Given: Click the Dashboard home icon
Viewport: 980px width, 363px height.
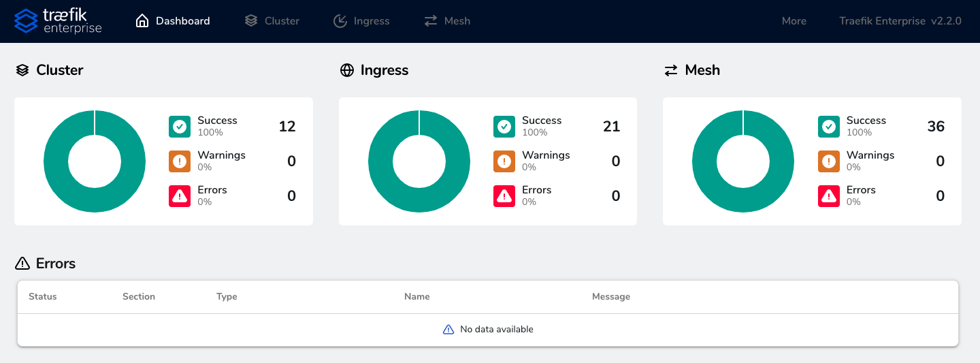Looking at the screenshot, I should [x=142, y=21].
